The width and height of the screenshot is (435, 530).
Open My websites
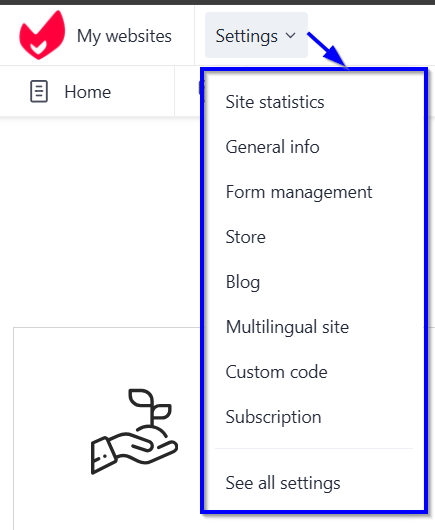click(x=124, y=36)
